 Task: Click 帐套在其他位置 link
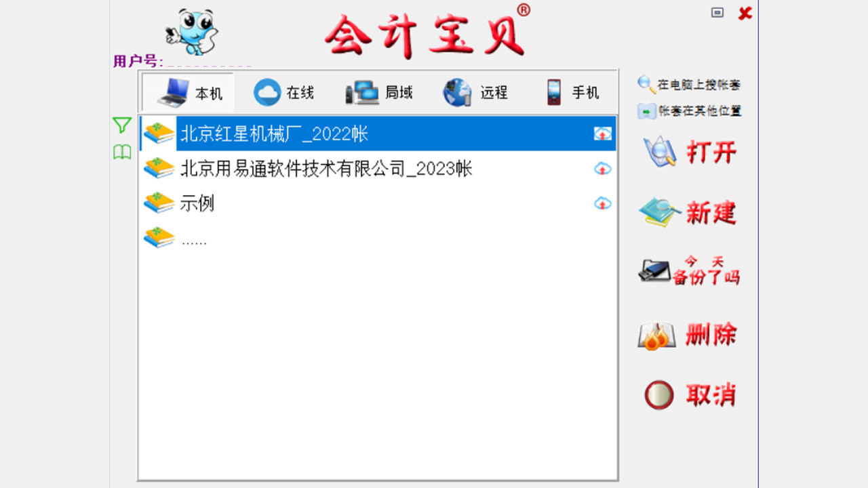pyautogui.click(x=690, y=110)
